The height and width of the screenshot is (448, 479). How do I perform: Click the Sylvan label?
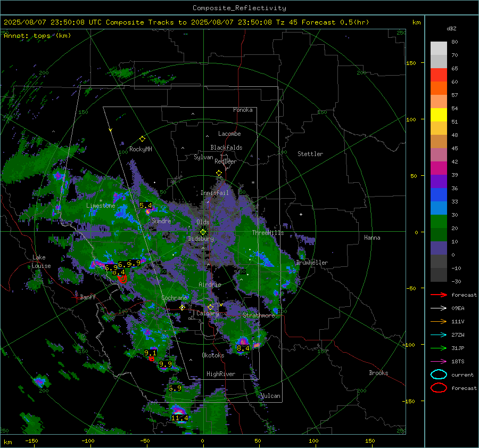[203, 157]
